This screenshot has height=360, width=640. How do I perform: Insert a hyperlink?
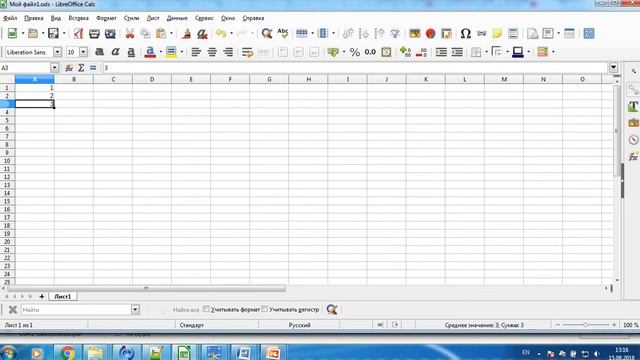pyautogui.click(x=482, y=33)
